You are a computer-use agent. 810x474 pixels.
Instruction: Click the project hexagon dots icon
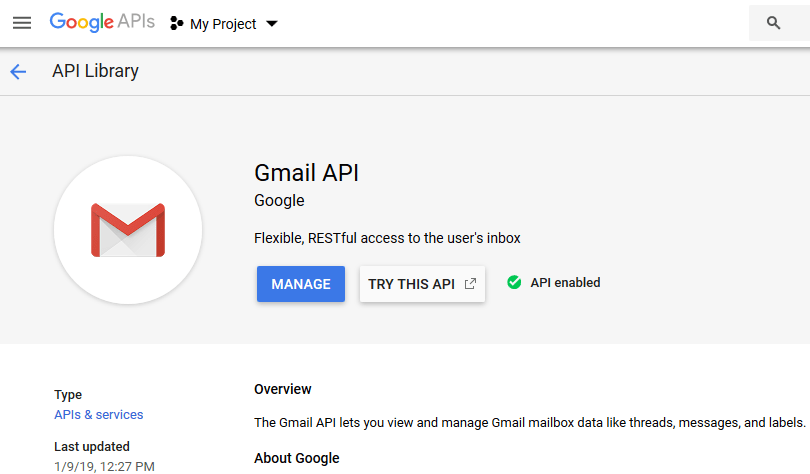coord(177,23)
